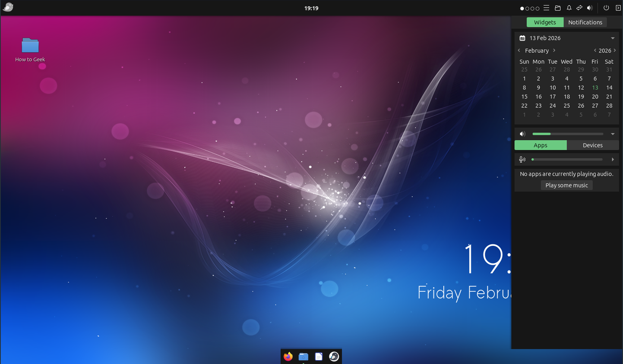Go to the previous month before February
623x364 pixels.
(x=519, y=50)
